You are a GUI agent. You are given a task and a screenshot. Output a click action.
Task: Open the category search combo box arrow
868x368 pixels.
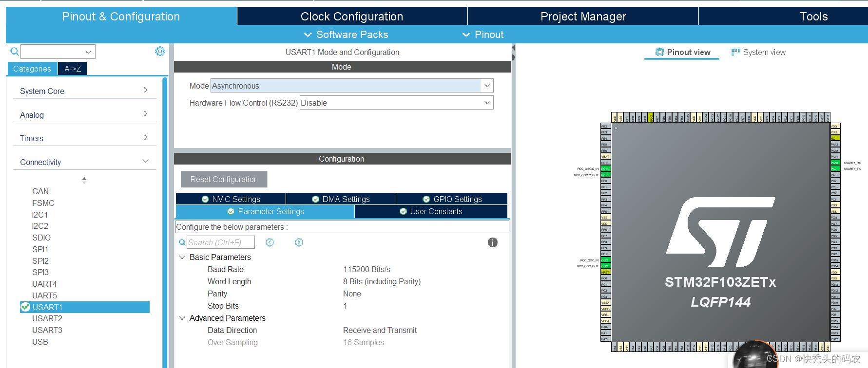[88, 52]
